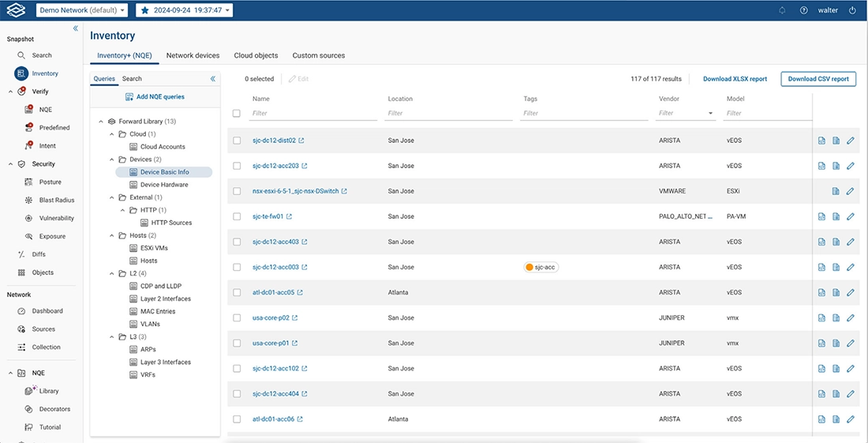
Task: Click pencil edit icon for sjc-dc12-dist02
Action: (851, 141)
